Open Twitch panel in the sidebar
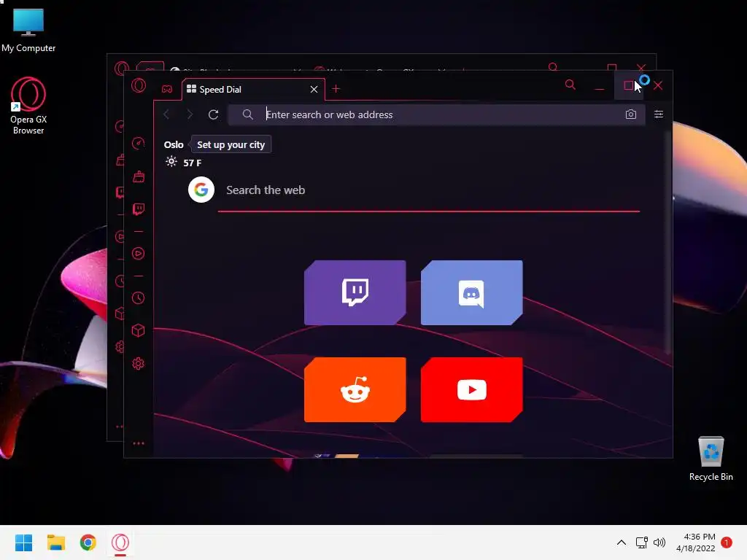Screen dimensions: 747x560 pyautogui.click(x=139, y=209)
